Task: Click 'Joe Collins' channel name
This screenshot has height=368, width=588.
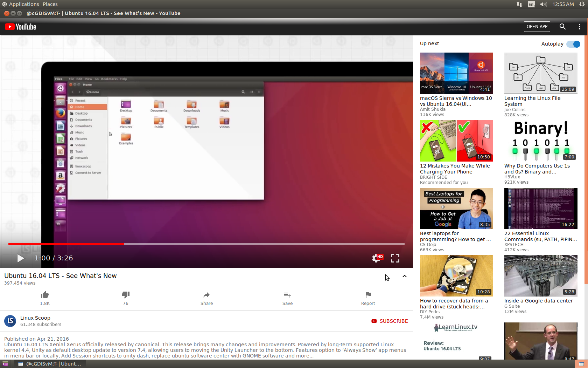Action: [x=514, y=110]
